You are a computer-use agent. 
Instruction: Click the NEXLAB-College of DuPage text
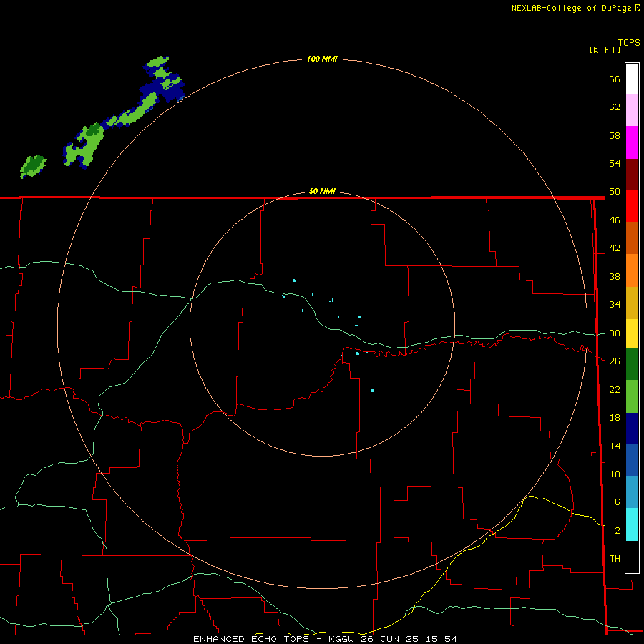[572, 8]
